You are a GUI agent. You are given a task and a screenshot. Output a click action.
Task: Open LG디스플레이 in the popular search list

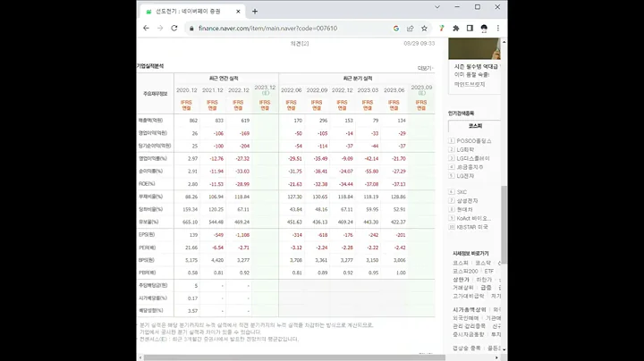[x=473, y=158]
